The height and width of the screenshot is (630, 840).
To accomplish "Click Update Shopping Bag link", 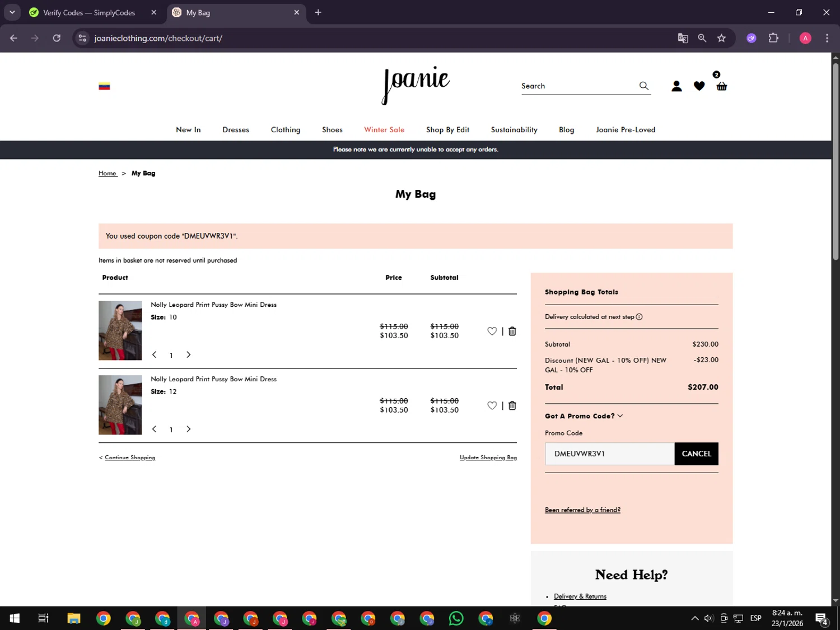I will point(488,458).
